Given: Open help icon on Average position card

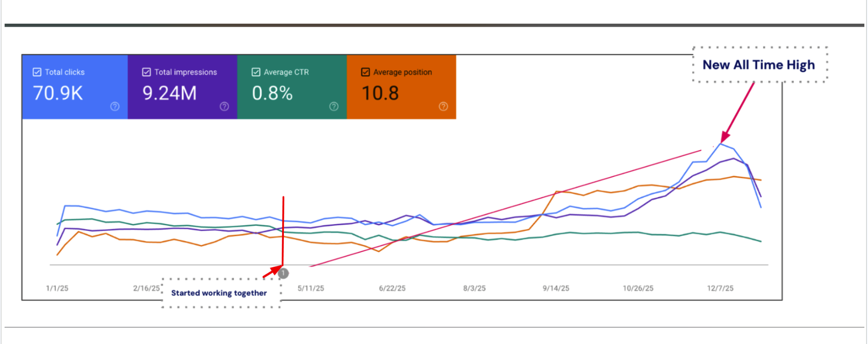Looking at the screenshot, I should coord(444,106).
